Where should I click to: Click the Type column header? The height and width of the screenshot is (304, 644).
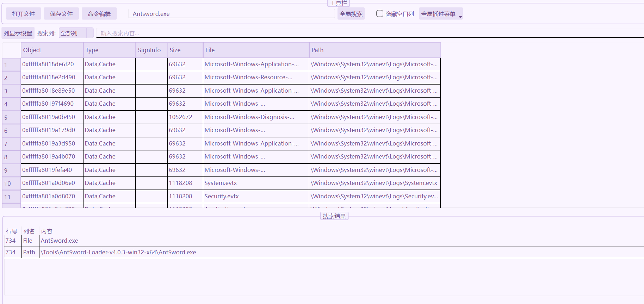[x=110, y=50]
